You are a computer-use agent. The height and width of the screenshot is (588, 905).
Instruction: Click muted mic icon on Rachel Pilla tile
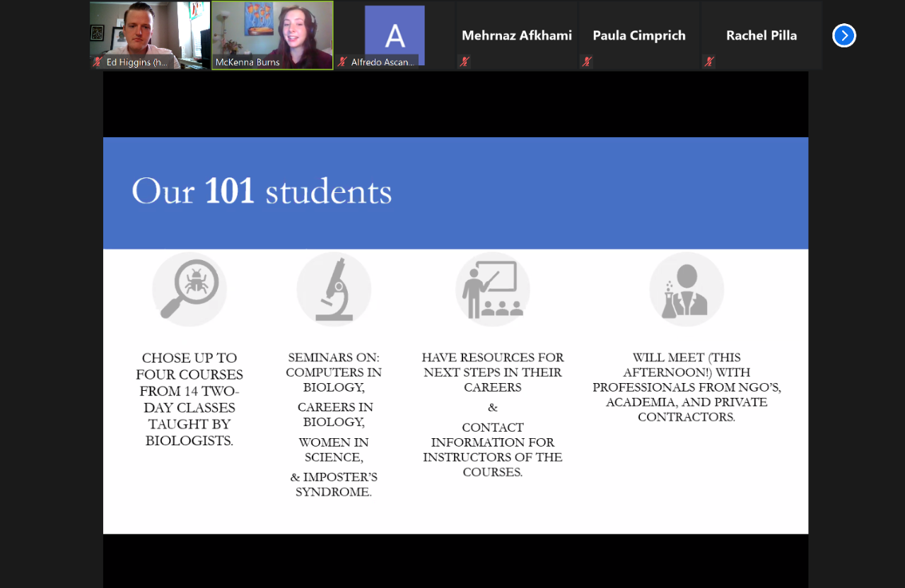[x=709, y=62]
